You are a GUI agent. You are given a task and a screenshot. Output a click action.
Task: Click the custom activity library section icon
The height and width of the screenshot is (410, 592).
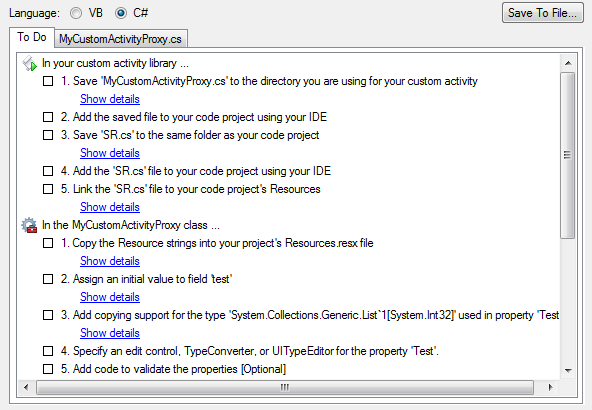(x=29, y=63)
